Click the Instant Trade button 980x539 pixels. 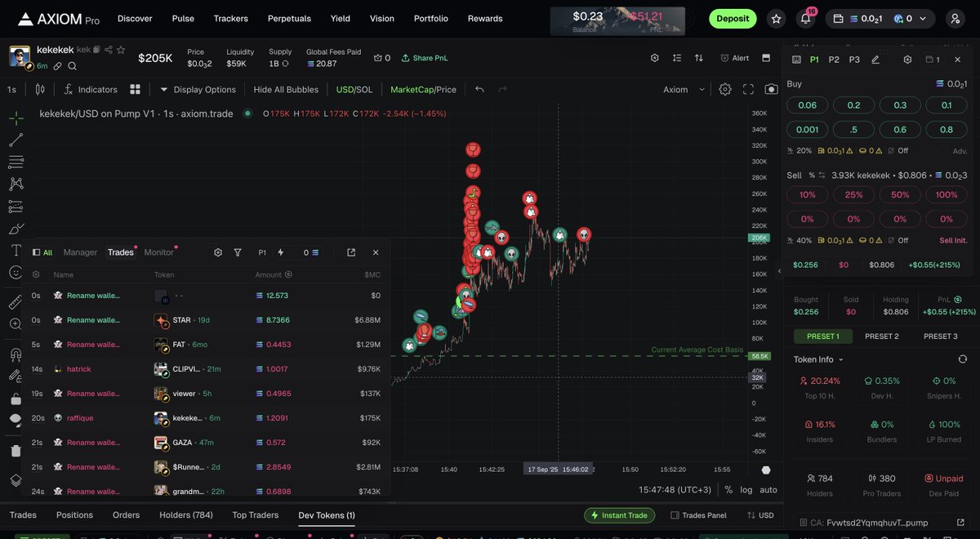[619, 515]
